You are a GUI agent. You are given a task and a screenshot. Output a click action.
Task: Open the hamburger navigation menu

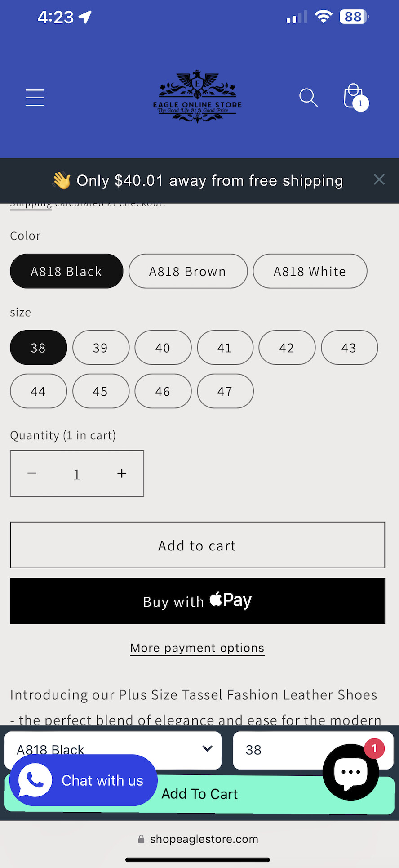pyautogui.click(x=35, y=98)
